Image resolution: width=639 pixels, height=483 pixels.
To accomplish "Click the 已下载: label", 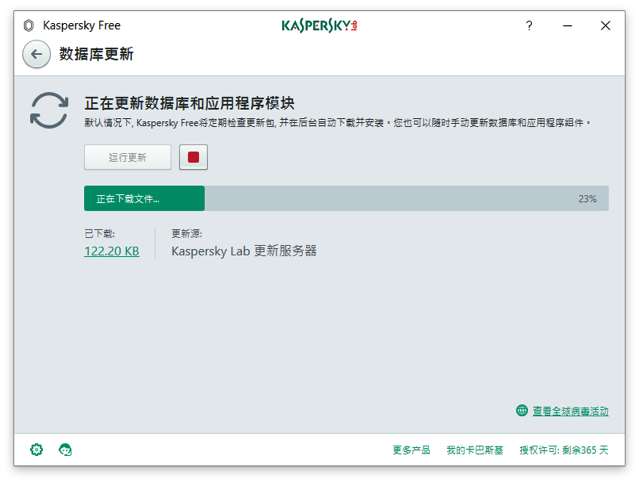I will [x=99, y=234].
